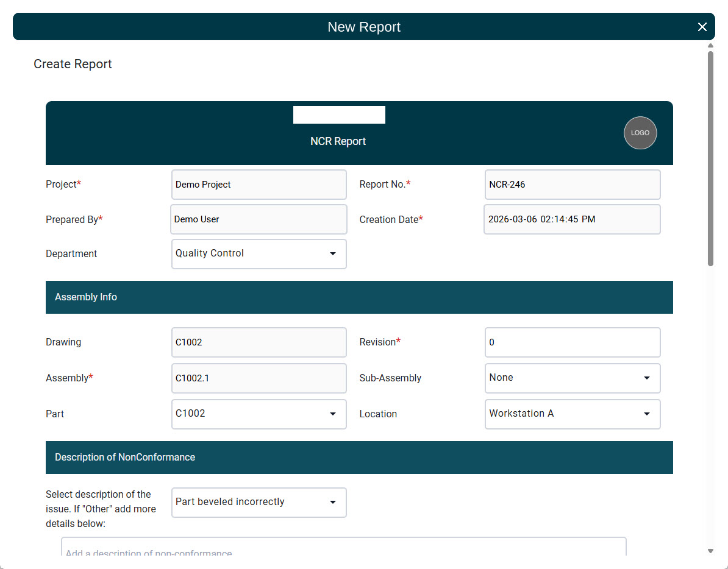Click the white title box above NCR Report
728x569 pixels.
pyautogui.click(x=339, y=115)
